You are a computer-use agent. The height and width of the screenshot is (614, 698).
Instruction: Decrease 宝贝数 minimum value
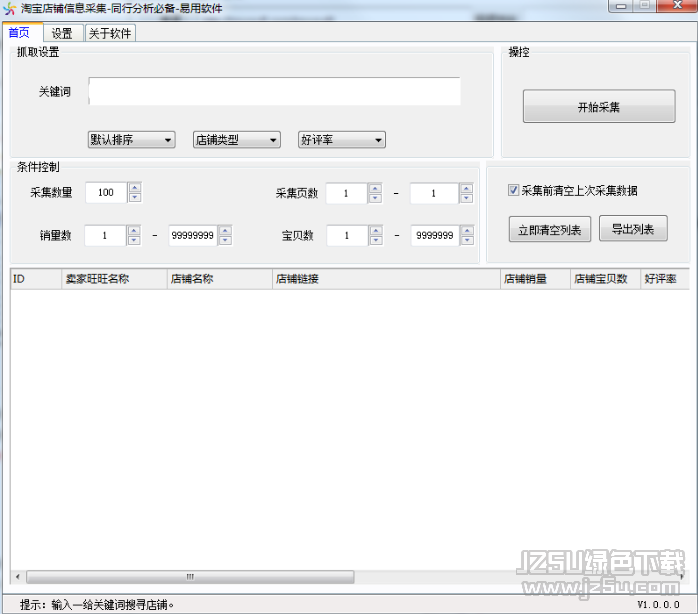376,240
